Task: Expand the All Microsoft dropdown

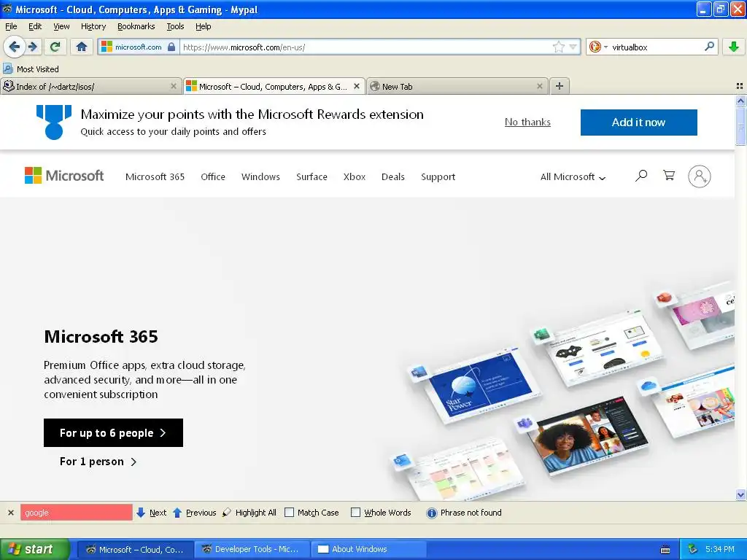Action: click(x=573, y=176)
